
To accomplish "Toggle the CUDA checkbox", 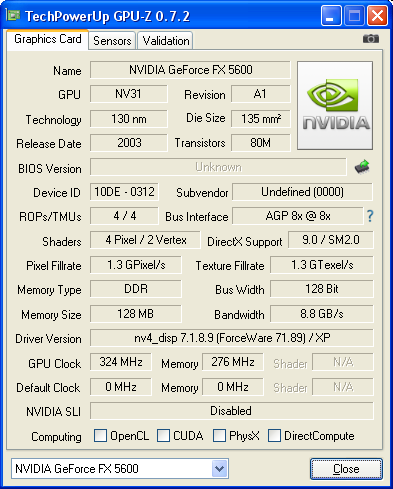I will tap(163, 435).
